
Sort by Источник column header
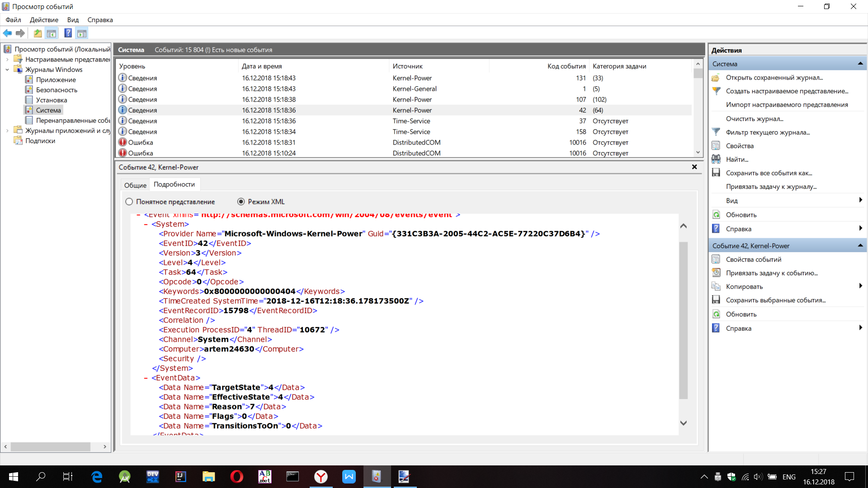tap(407, 66)
